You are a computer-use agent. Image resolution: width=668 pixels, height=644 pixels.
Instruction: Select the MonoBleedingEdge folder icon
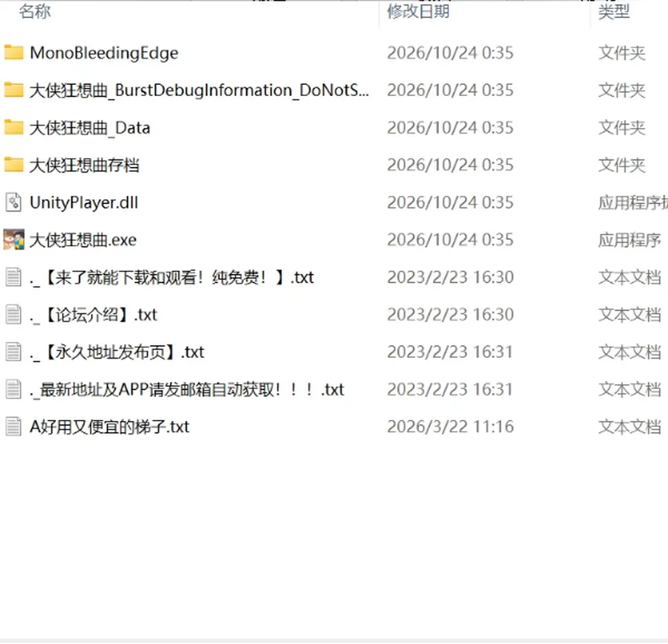(x=14, y=52)
